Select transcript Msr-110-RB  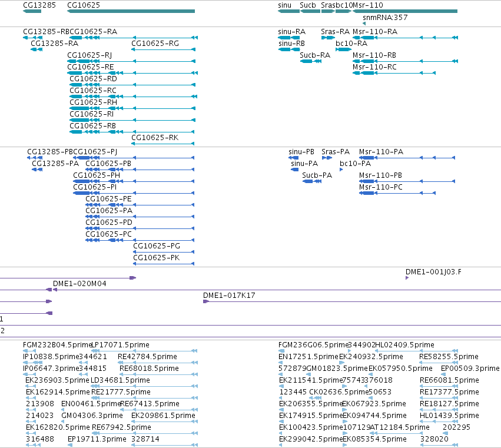[405, 61]
